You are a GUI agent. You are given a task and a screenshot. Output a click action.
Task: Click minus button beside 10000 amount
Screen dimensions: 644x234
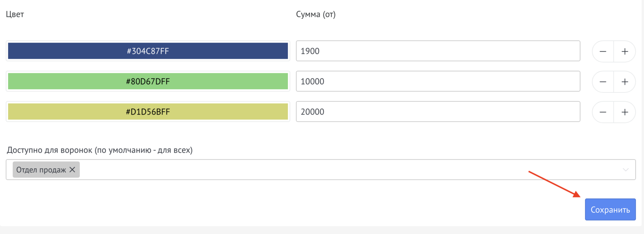coord(603,82)
